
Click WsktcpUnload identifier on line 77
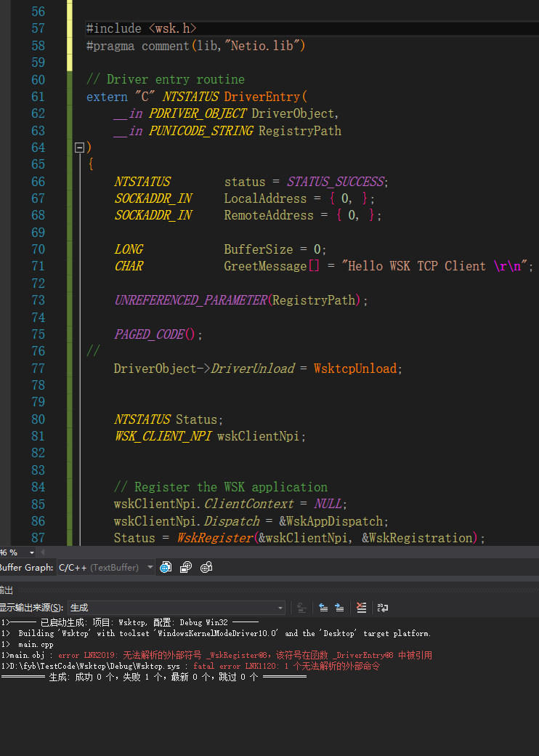point(355,369)
